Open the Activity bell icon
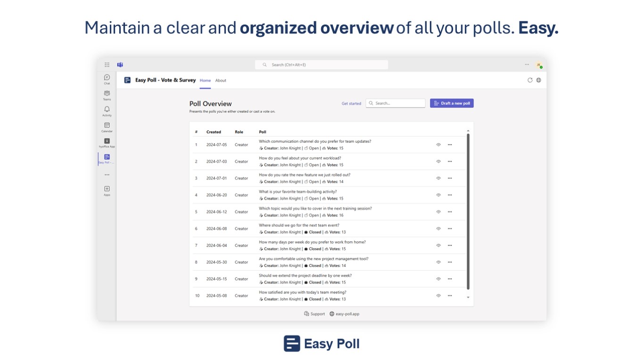 point(107,110)
